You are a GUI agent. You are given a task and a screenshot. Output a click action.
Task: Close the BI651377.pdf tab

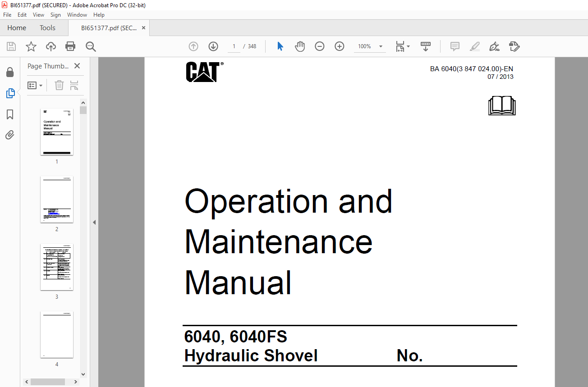click(x=144, y=28)
